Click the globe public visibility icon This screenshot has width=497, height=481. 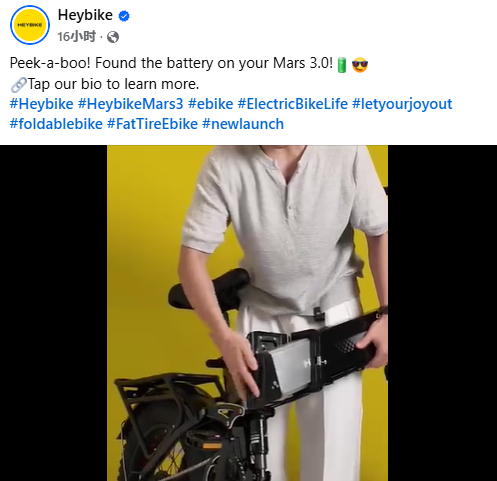point(113,37)
